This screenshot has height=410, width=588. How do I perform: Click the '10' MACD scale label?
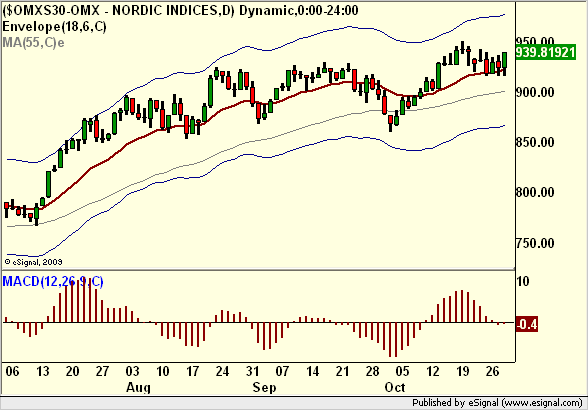point(523,281)
